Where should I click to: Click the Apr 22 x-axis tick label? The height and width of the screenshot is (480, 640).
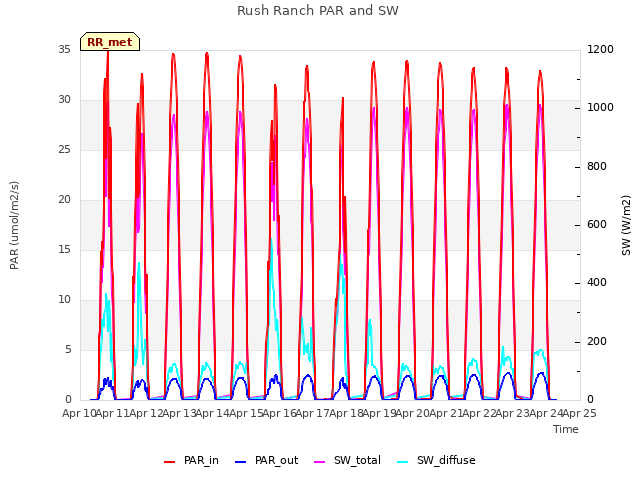[x=480, y=413]
